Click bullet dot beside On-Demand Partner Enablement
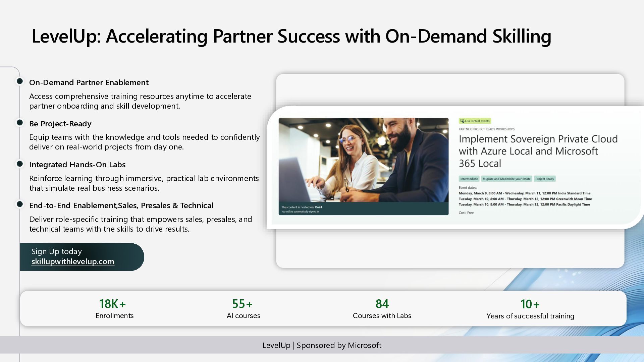 coord(20,81)
